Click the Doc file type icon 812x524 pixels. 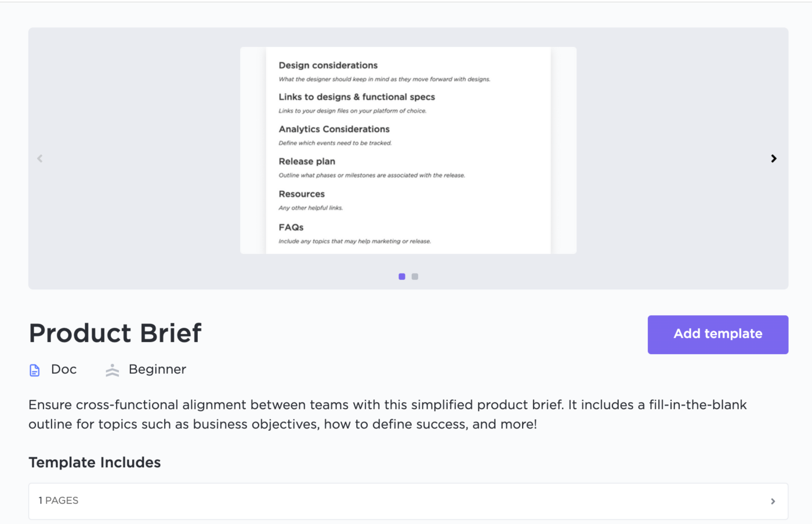tap(35, 370)
